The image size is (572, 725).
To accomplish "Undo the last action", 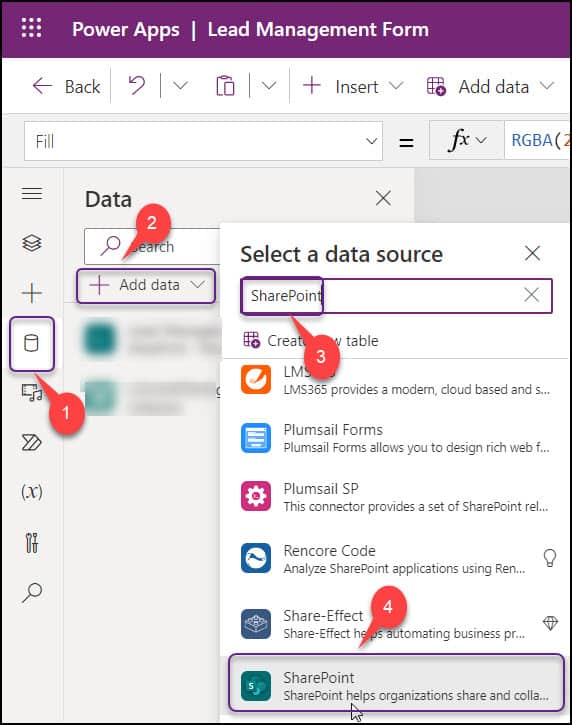I will point(136,86).
